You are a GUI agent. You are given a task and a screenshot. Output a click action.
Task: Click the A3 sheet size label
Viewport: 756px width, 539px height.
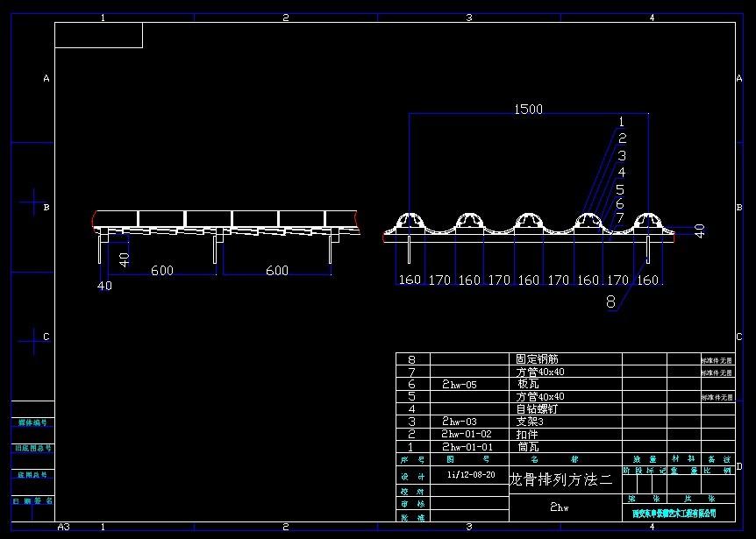point(63,528)
